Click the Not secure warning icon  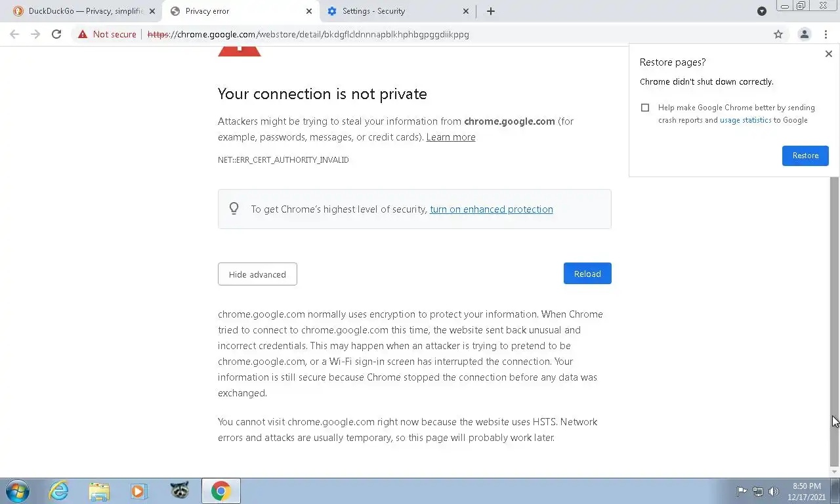[x=83, y=34]
